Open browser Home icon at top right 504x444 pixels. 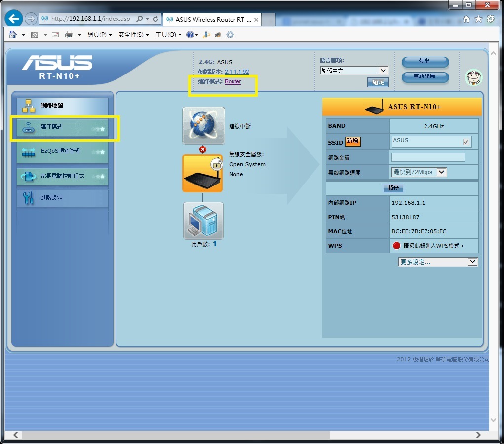(466, 19)
